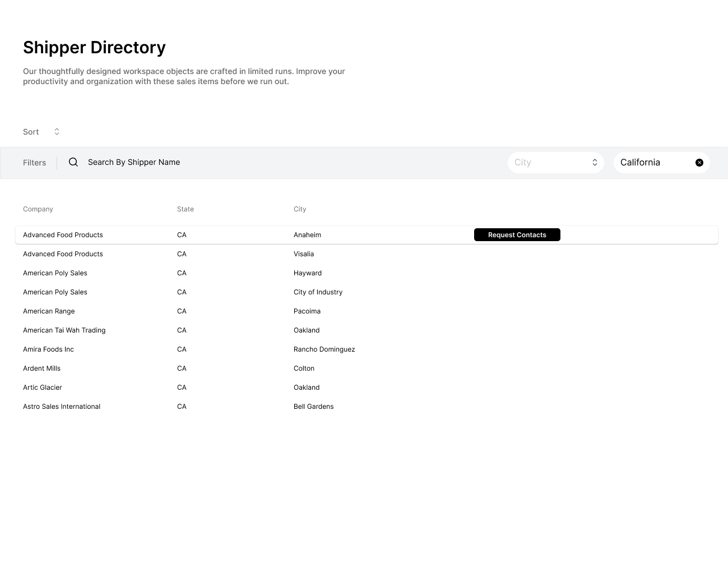Sort the table by the City column
This screenshot has height=572, width=728.
tap(300, 209)
